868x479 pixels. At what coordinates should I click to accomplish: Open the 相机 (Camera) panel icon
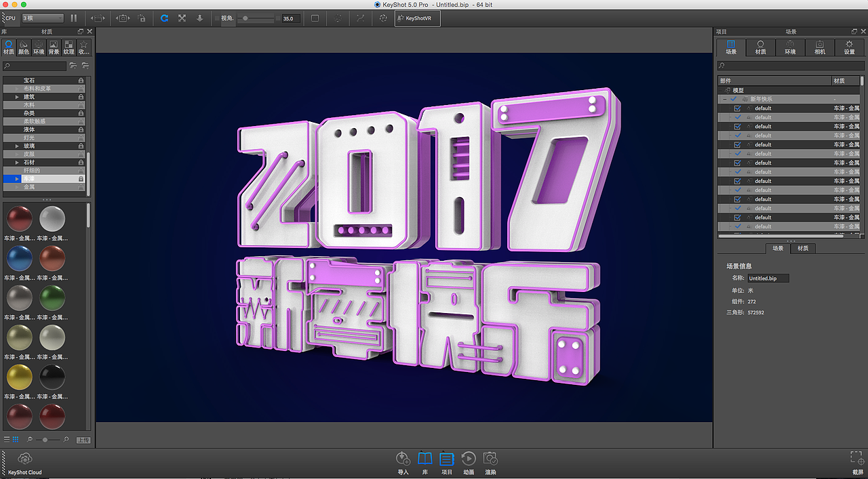click(x=819, y=47)
